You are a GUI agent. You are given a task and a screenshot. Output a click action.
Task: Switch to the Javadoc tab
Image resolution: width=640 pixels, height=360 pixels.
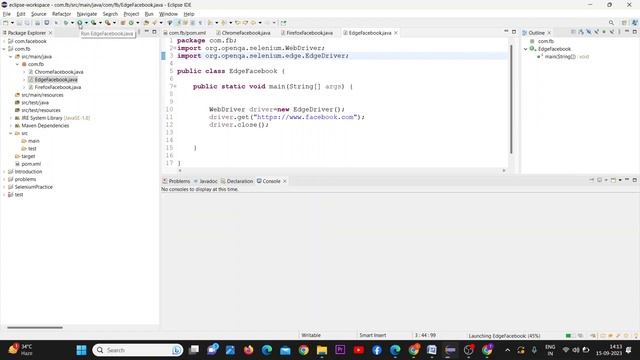pyautogui.click(x=206, y=181)
